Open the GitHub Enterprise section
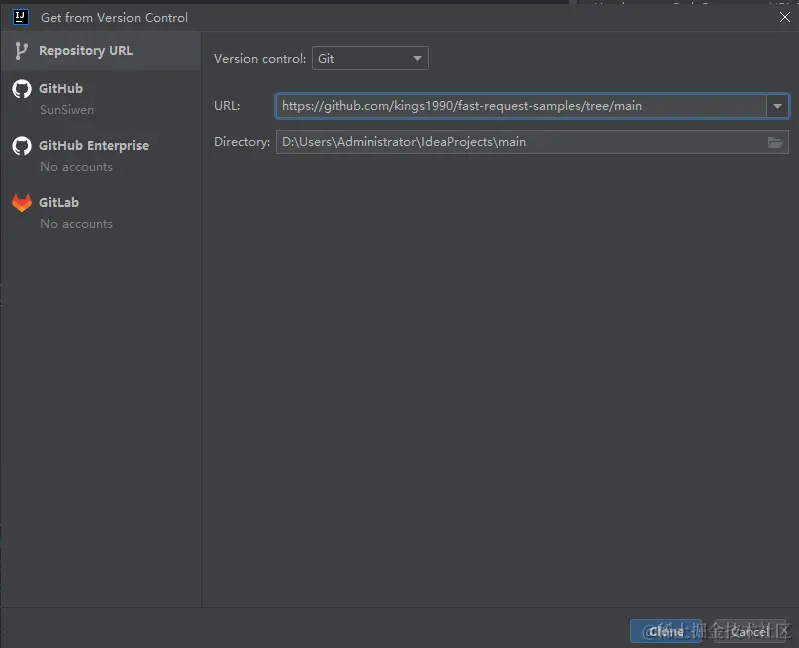 100,155
